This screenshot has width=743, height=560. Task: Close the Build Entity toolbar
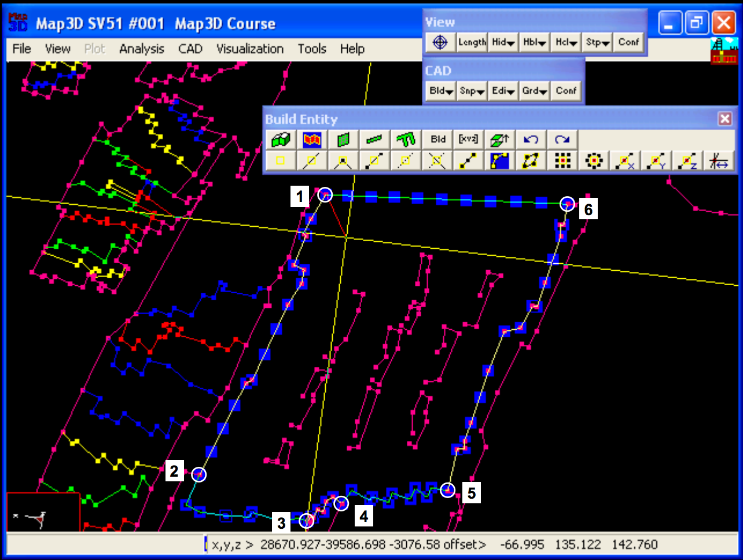pos(724,119)
